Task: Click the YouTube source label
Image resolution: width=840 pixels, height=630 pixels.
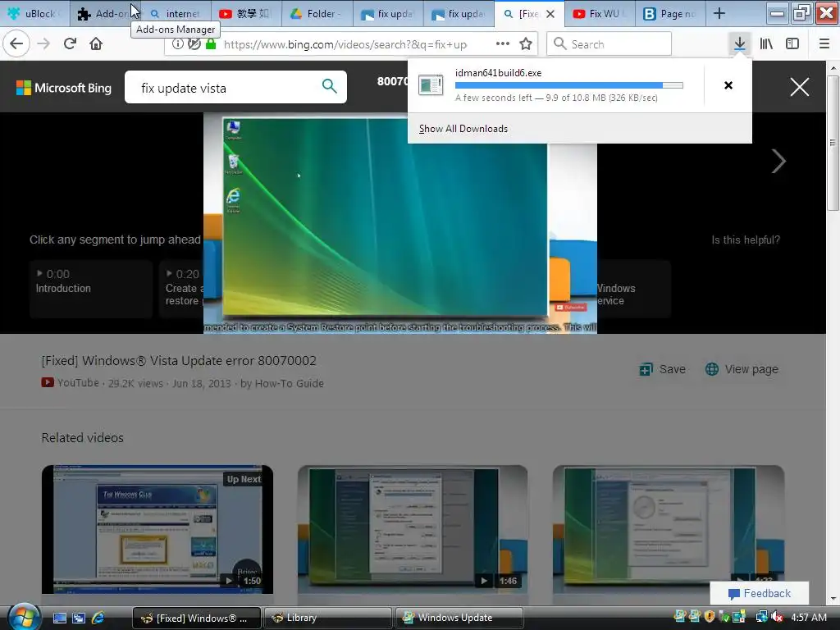Action: 71,382
